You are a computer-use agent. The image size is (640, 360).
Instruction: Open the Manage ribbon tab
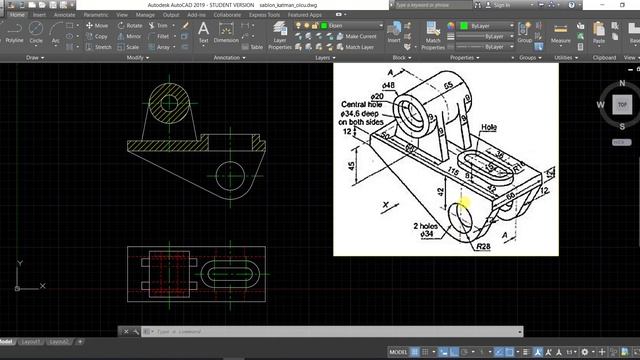click(145, 15)
